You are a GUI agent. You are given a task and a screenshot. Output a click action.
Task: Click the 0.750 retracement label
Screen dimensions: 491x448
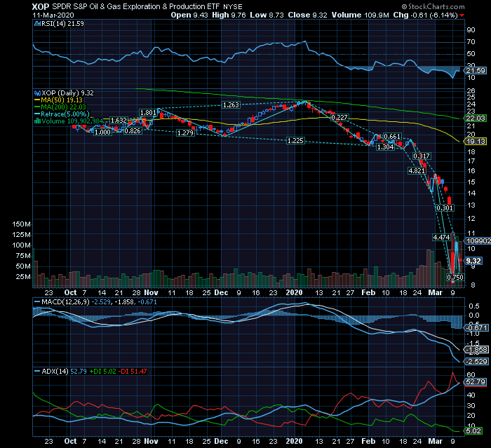455,278
